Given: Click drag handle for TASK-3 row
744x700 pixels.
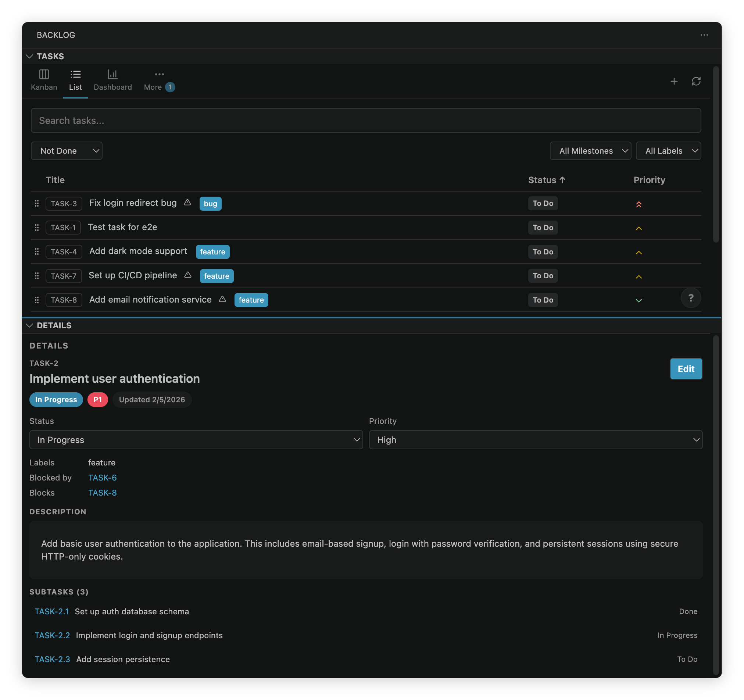Looking at the screenshot, I should [37, 203].
